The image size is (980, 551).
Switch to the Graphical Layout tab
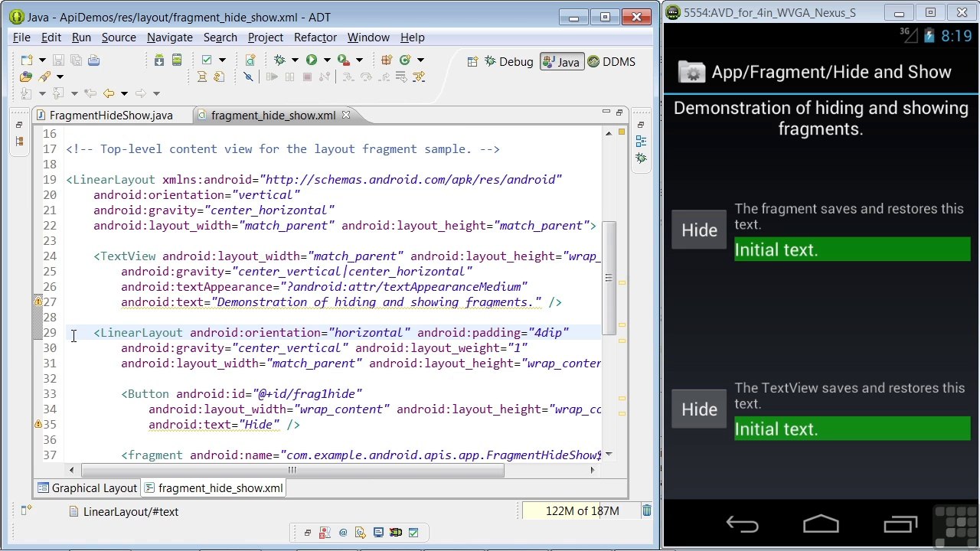pyautogui.click(x=87, y=488)
